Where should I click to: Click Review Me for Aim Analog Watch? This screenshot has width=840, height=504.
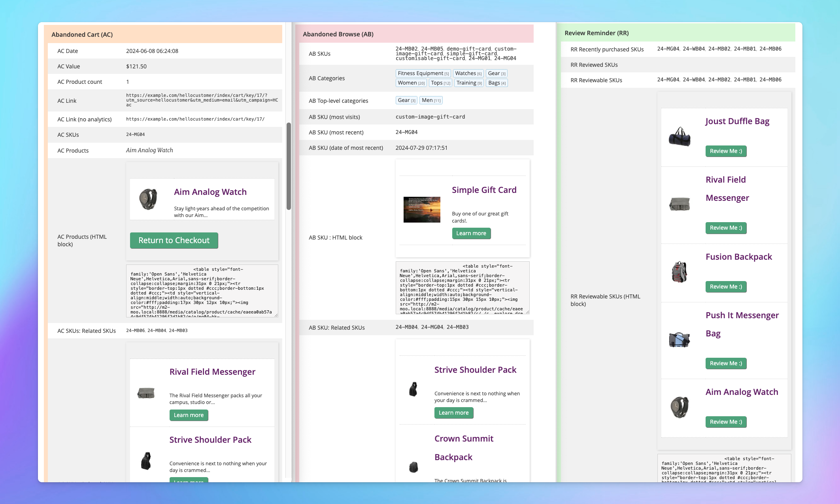point(726,422)
